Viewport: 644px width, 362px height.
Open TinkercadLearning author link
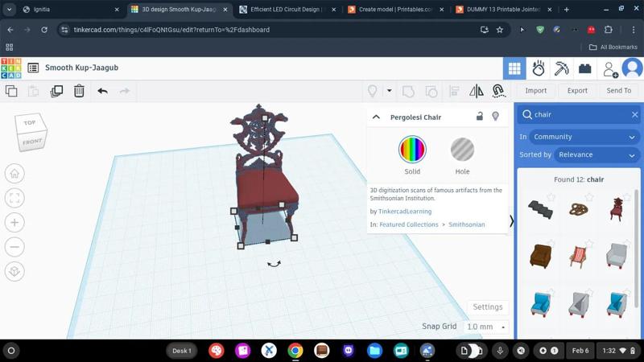pos(405,212)
